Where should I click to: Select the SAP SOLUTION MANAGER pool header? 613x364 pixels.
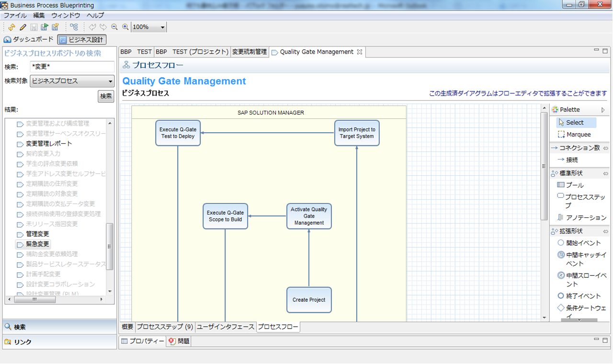point(269,113)
